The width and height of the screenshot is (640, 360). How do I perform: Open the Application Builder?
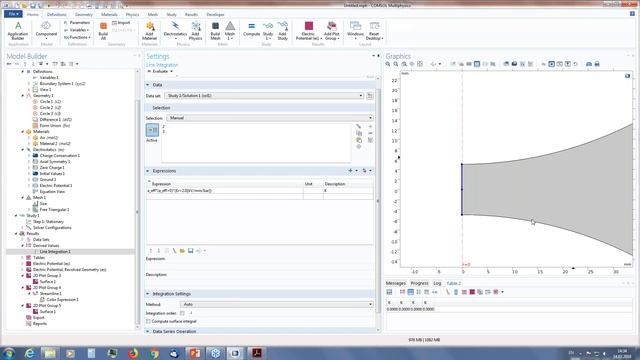(x=18, y=31)
